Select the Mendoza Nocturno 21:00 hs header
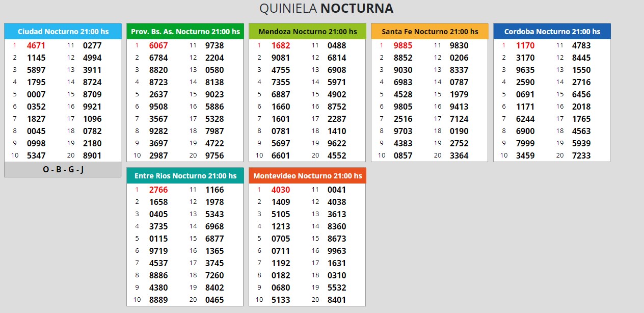644x313 pixels. coord(307,32)
